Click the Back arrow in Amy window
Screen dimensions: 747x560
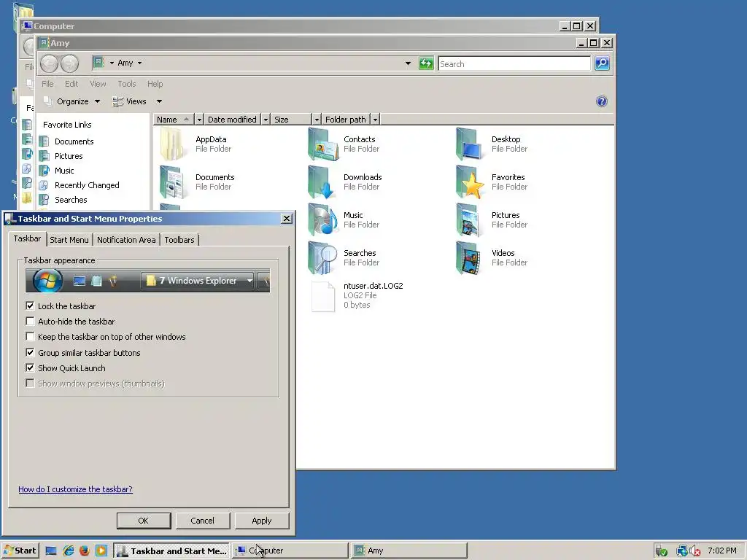click(49, 63)
